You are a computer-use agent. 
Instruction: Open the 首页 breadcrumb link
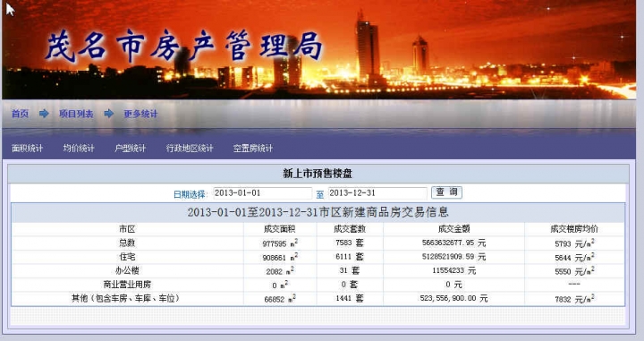tap(20, 114)
